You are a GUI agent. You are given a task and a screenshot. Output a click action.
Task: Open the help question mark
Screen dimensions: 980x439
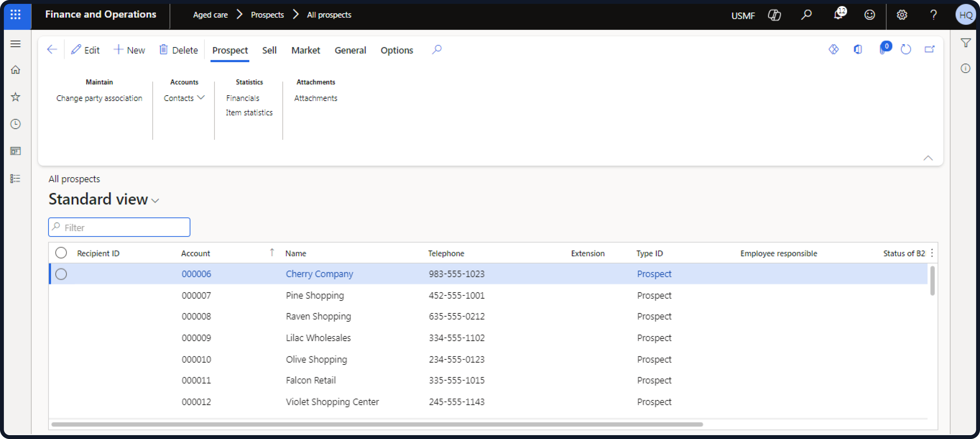[933, 15]
